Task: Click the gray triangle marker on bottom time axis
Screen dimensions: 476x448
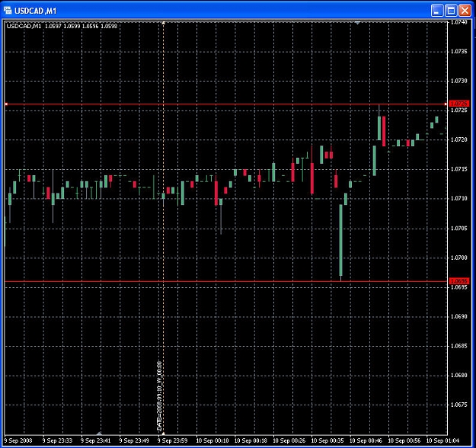Action: point(99,434)
